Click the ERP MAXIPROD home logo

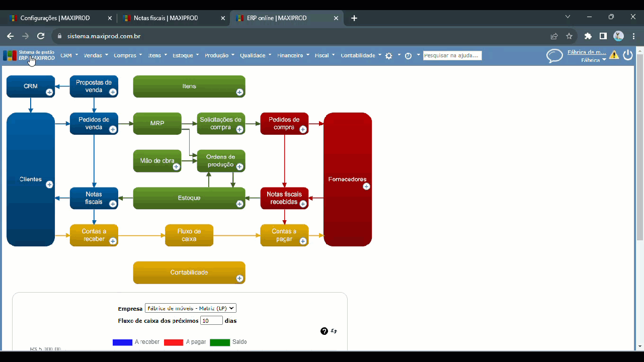pyautogui.click(x=29, y=55)
